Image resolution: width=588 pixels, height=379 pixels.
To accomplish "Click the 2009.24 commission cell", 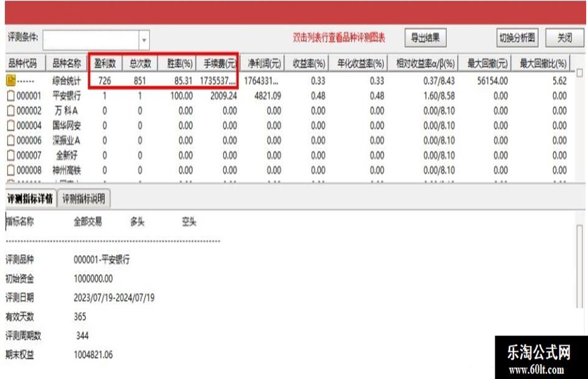I will click(223, 96).
